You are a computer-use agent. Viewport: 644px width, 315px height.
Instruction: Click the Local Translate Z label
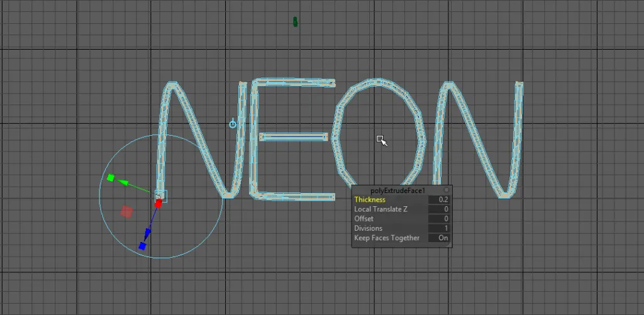[x=385, y=209]
